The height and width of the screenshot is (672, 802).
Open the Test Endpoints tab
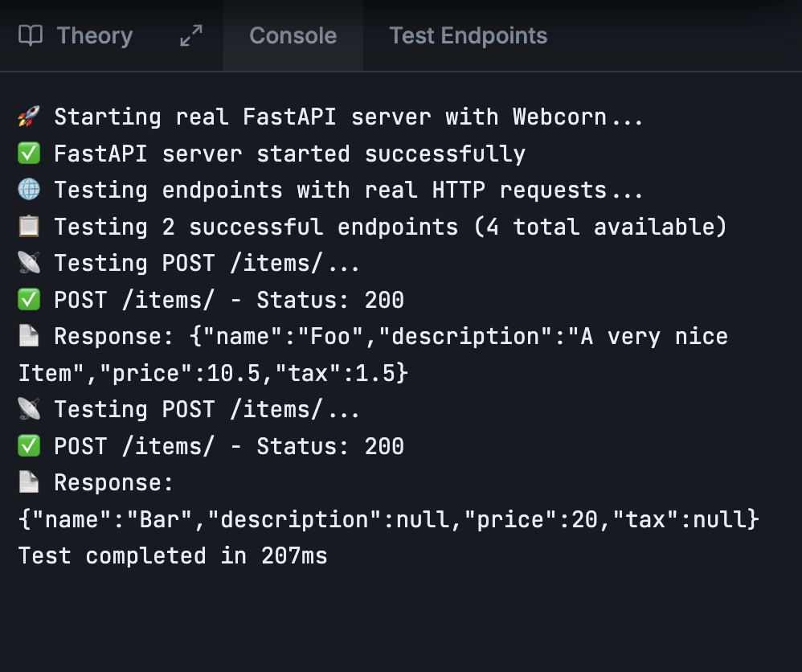click(x=468, y=36)
